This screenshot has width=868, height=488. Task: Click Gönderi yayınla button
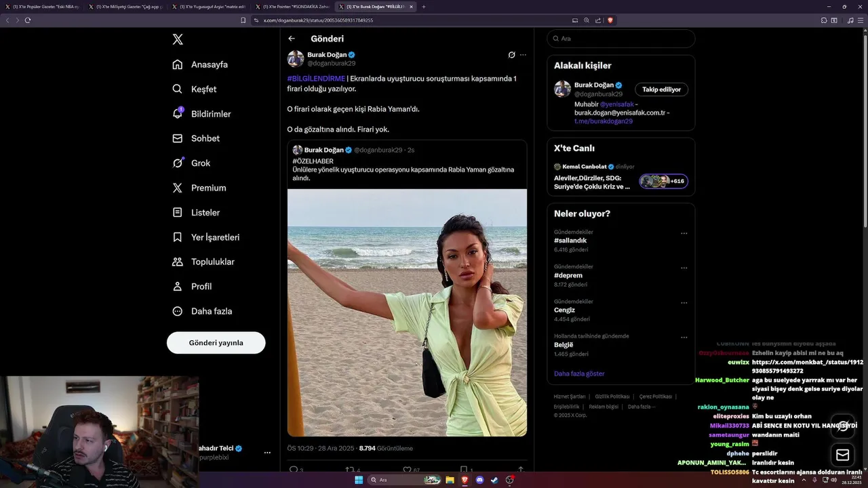(x=216, y=343)
